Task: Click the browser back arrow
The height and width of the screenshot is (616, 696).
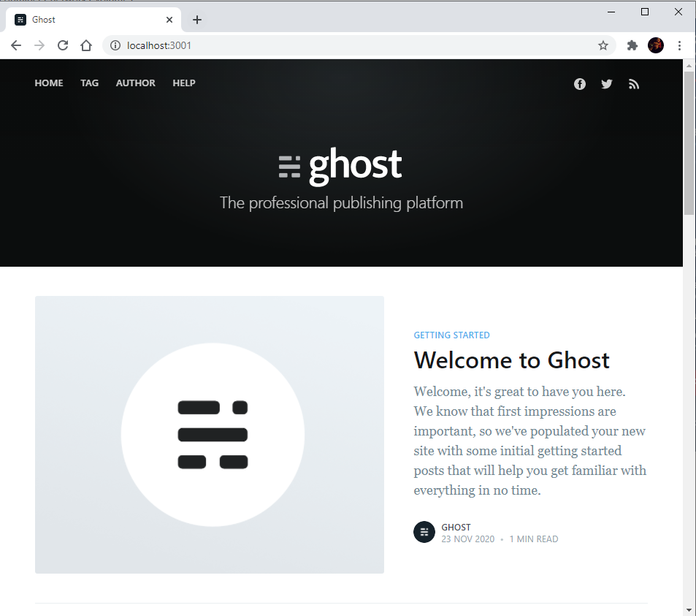Action: [16, 45]
